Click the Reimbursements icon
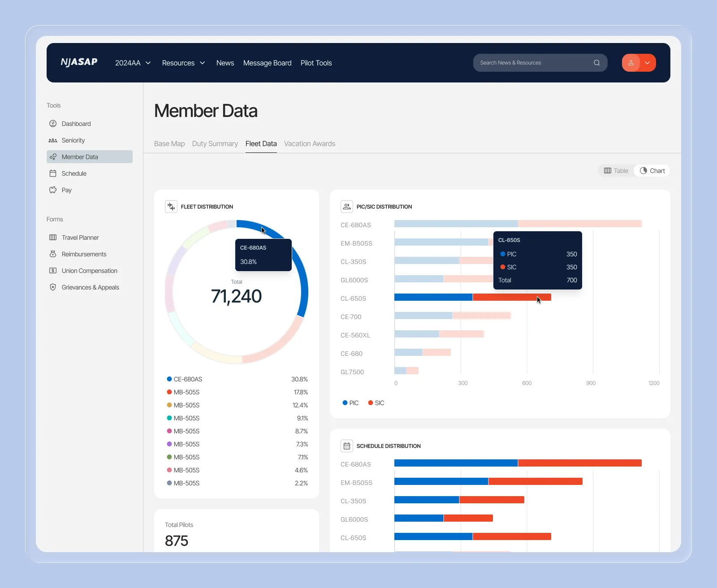 coord(53,254)
